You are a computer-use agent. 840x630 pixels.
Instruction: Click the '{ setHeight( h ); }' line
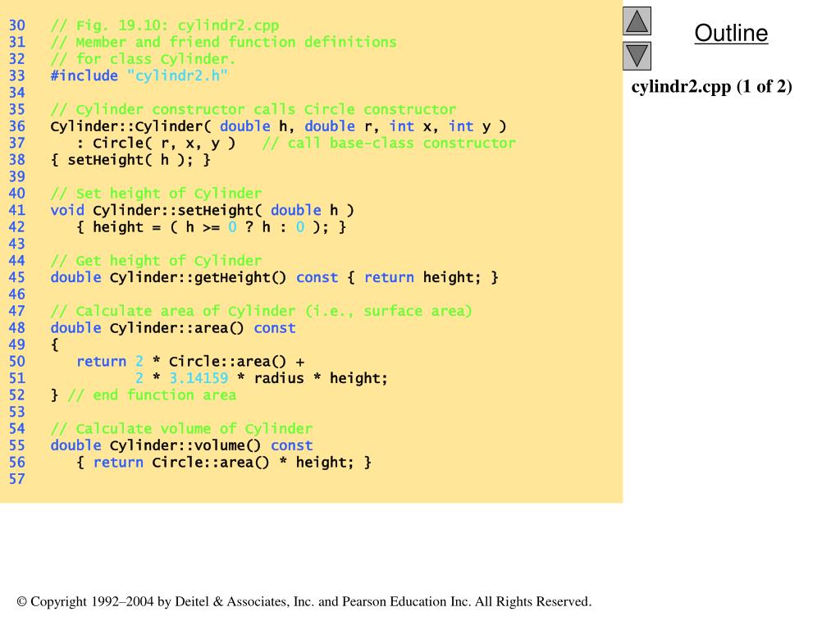(x=130, y=160)
